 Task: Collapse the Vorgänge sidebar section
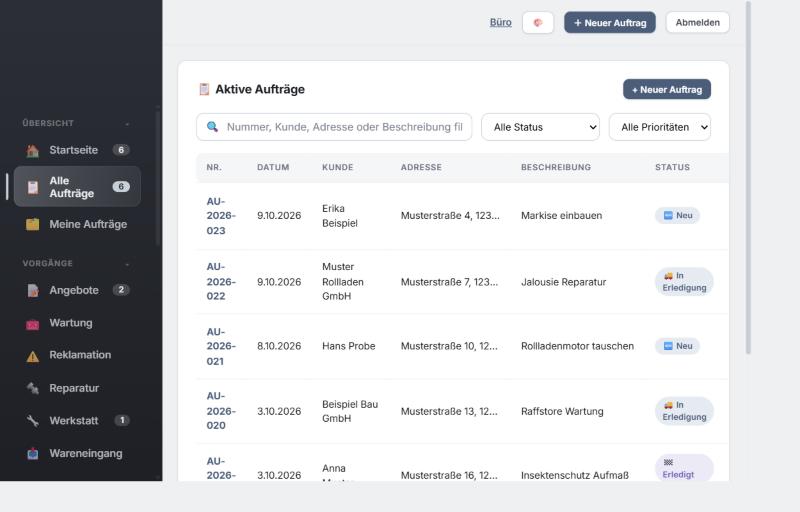[127, 264]
